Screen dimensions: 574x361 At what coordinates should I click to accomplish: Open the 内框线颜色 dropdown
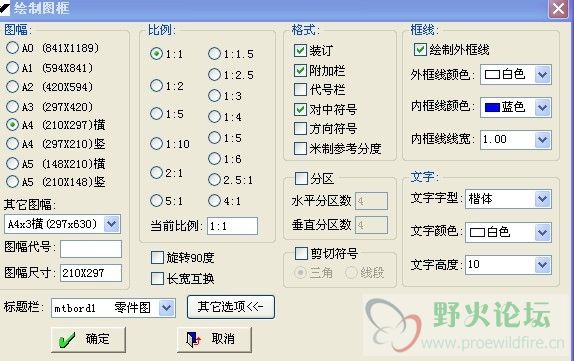point(543,107)
